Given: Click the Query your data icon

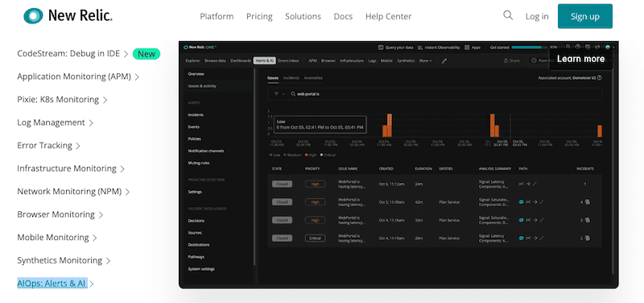Looking at the screenshot, I should point(380,48).
